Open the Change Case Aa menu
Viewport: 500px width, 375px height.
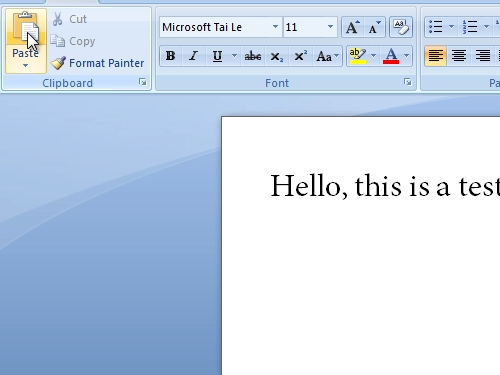click(x=328, y=56)
